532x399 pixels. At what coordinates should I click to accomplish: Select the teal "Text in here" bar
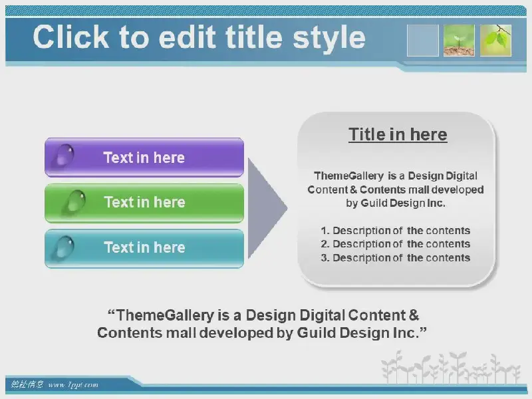[x=144, y=248]
